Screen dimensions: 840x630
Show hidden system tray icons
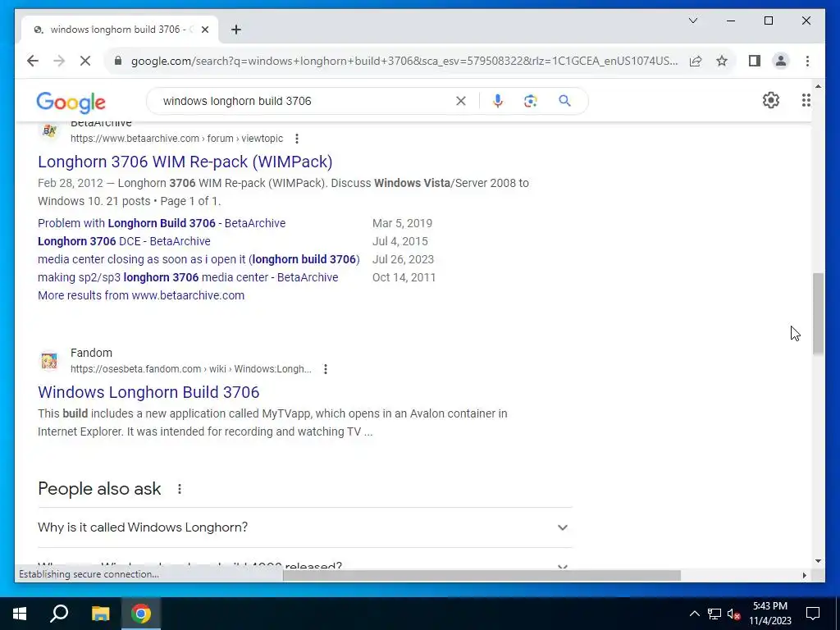pyautogui.click(x=694, y=614)
